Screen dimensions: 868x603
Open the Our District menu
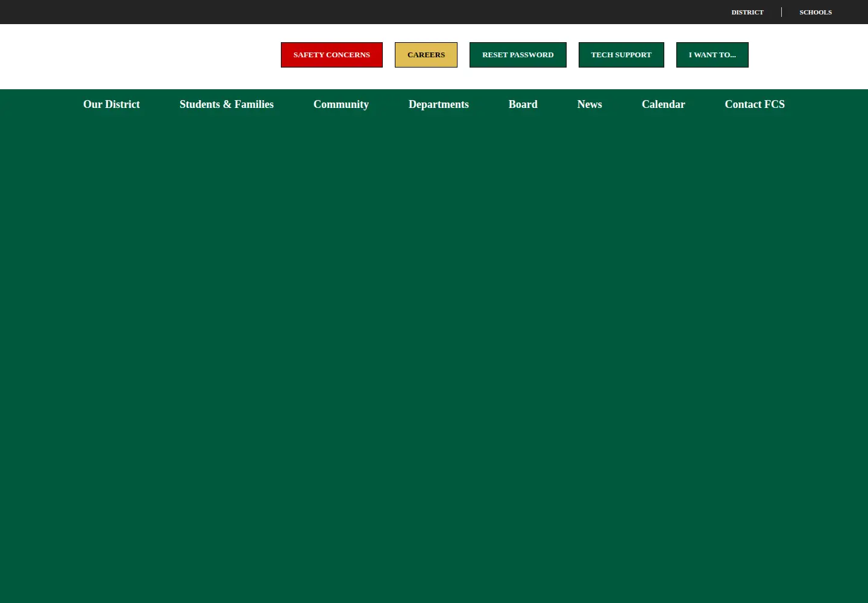pos(112,104)
